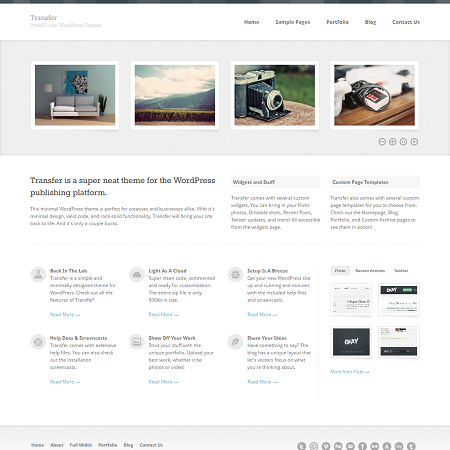
Task: Follow Read More under Back In The Lab
Action: coord(65,315)
